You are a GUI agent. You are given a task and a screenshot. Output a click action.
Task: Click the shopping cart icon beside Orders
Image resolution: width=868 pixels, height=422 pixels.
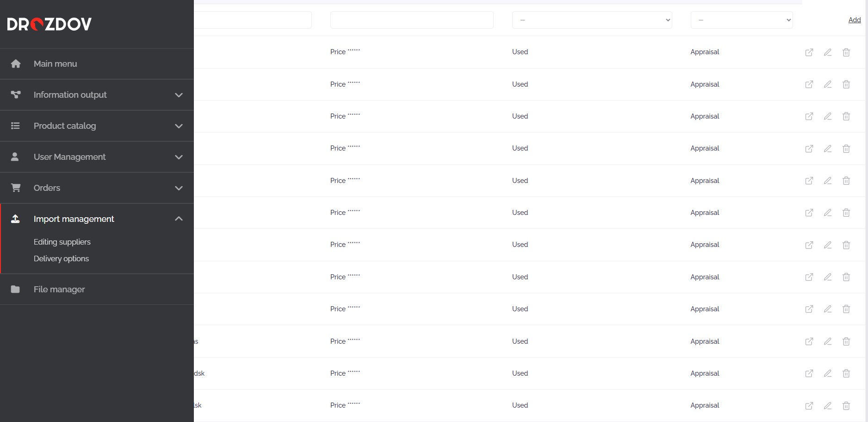point(16,188)
